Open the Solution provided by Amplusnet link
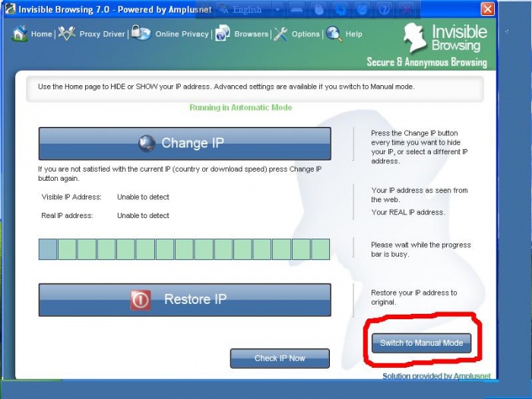This screenshot has width=532, height=399. (436, 376)
